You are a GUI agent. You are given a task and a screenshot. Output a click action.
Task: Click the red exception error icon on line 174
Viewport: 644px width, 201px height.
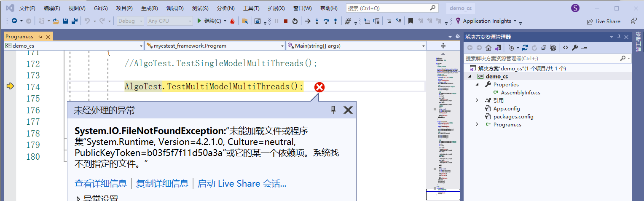tap(320, 87)
